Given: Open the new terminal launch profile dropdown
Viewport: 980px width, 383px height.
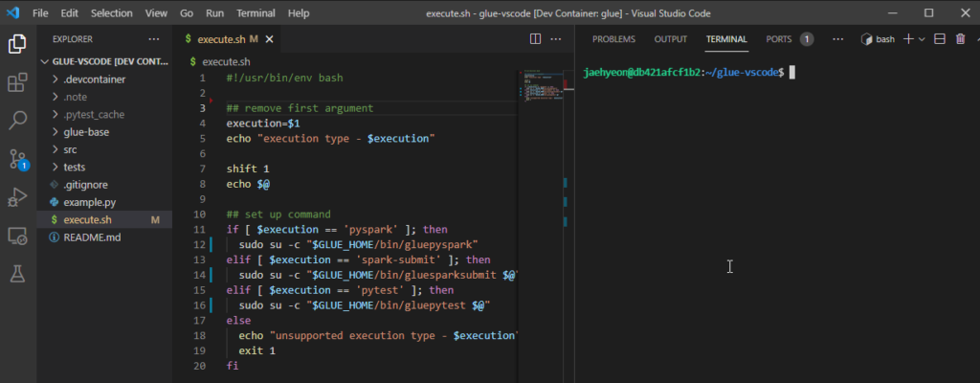Looking at the screenshot, I should click(922, 39).
